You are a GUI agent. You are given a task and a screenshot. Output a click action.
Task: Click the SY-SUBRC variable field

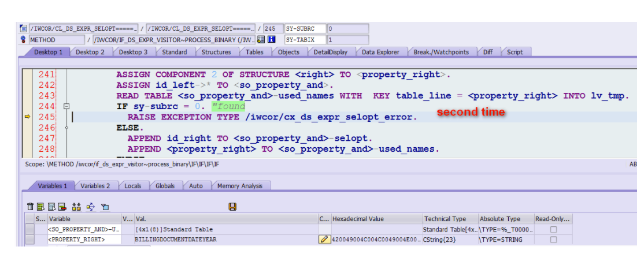[305, 29]
